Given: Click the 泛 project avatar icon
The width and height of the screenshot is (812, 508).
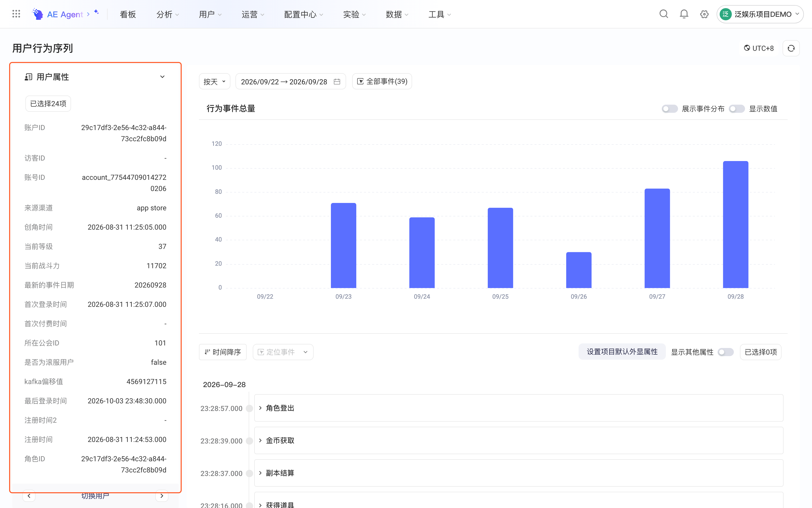Looking at the screenshot, I should pos(725,14).
